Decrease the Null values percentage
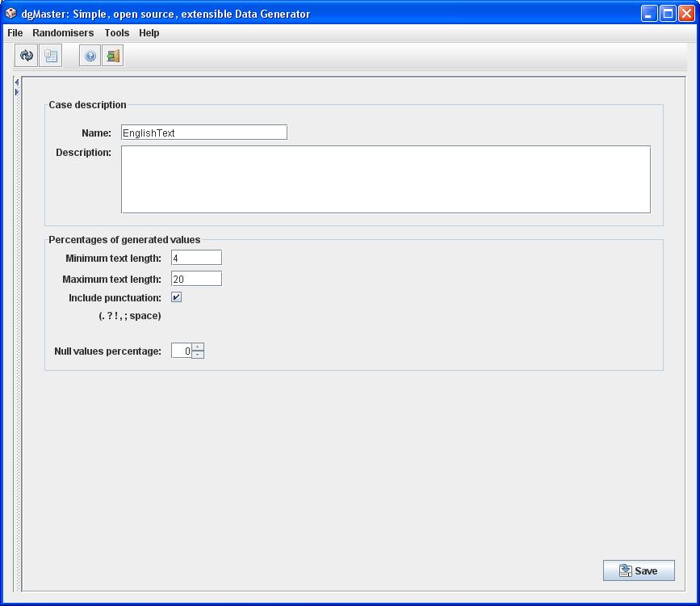 pos(198,355)
